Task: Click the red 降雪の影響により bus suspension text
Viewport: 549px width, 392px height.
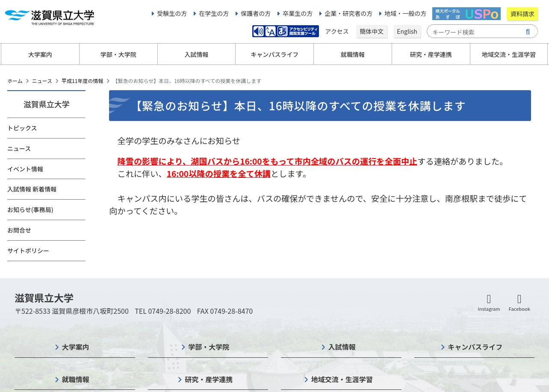Action: [x=267, y=162]
